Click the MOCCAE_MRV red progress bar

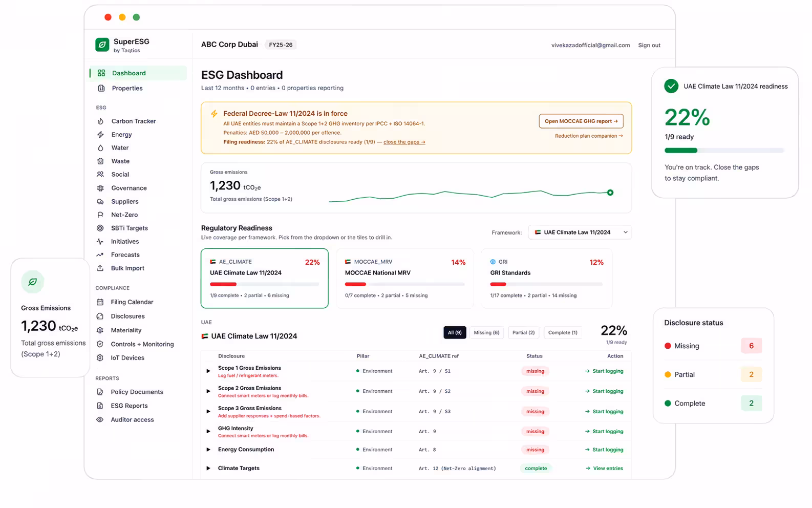(x=355, y=284)
